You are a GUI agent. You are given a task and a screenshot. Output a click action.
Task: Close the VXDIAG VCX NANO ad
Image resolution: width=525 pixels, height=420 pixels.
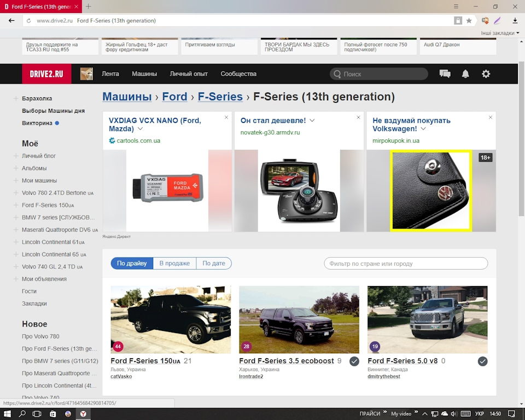pos(226,117)
